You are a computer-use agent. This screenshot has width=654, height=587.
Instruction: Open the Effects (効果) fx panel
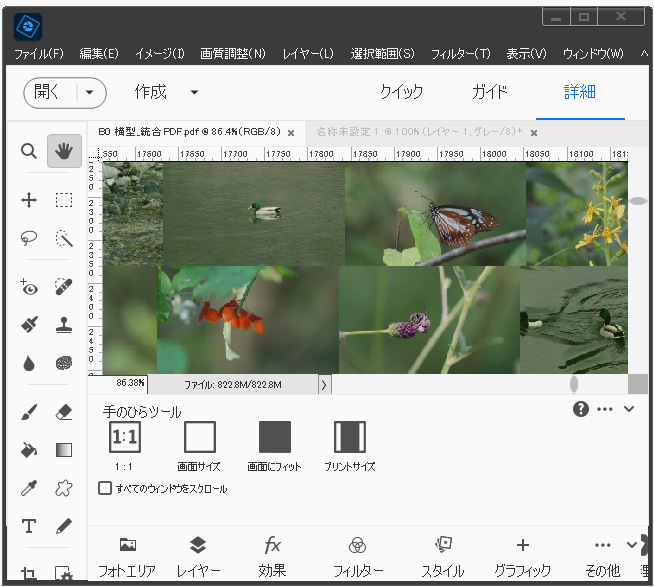point(272,557)
